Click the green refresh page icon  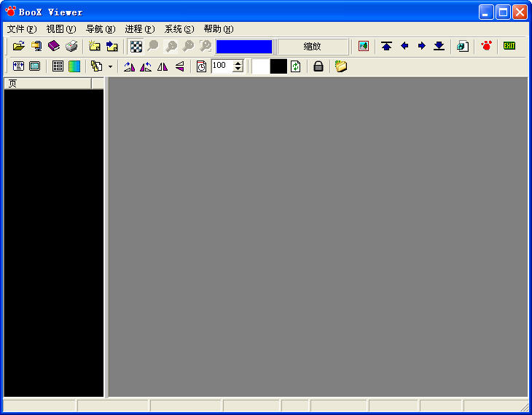tap(296, 66)
